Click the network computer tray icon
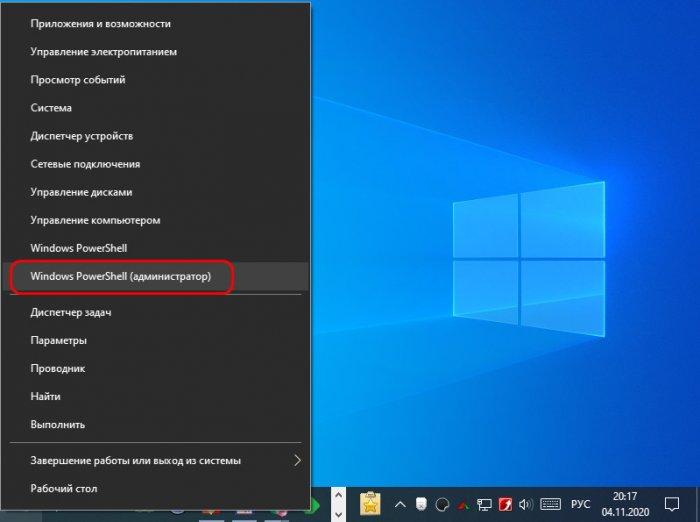The width and height of the screenshot is (700, 522). coord(484,505)
